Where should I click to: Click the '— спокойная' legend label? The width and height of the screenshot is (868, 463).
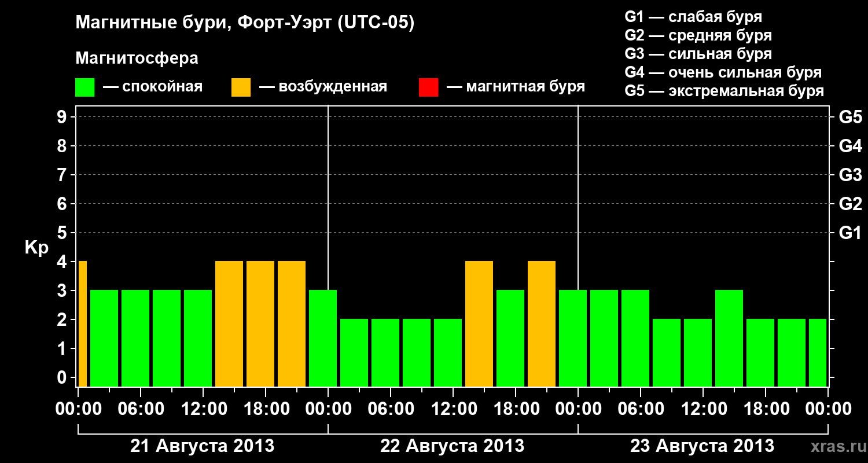pyautogui.click(x=153, y=87)
